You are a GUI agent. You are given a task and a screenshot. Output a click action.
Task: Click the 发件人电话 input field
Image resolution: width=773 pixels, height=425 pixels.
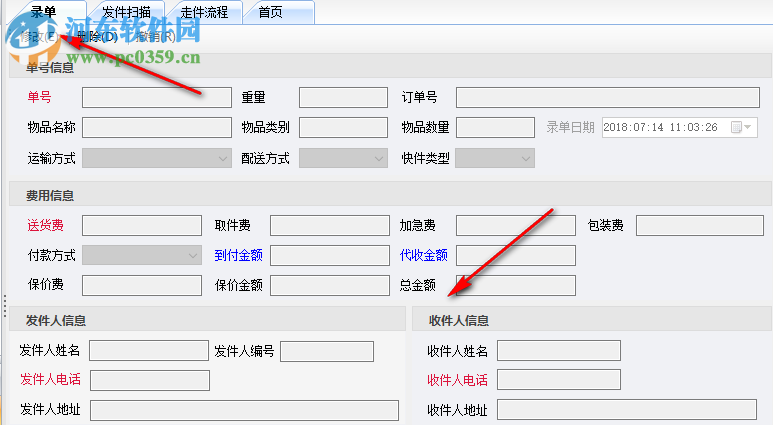pos(150,381)
